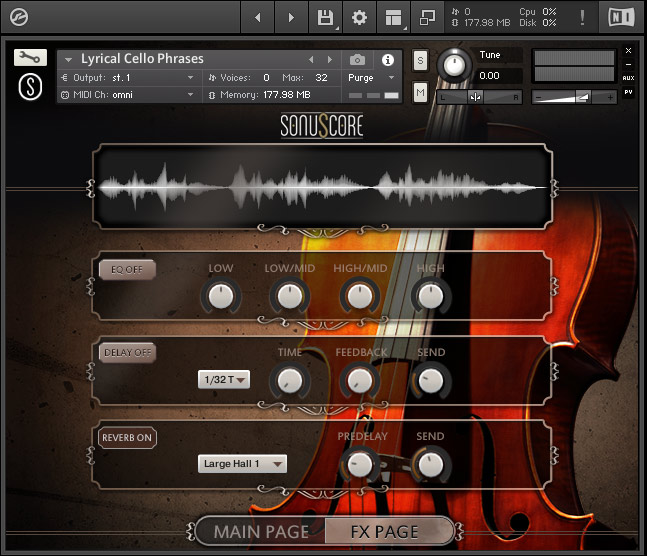This screenshot has height=556, width=647.
Task: Expand the instrument header dropdown triangle
Action: (x=68, y=60)
